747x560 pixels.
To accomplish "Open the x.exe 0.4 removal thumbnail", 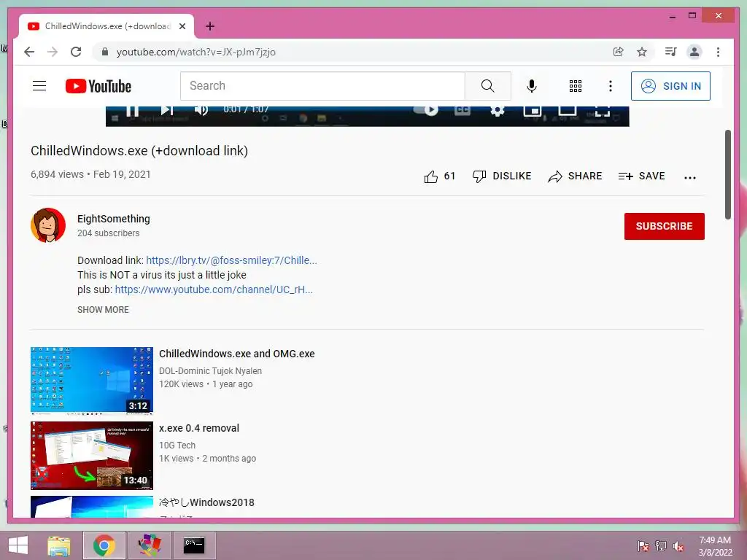I will [92, 455].
